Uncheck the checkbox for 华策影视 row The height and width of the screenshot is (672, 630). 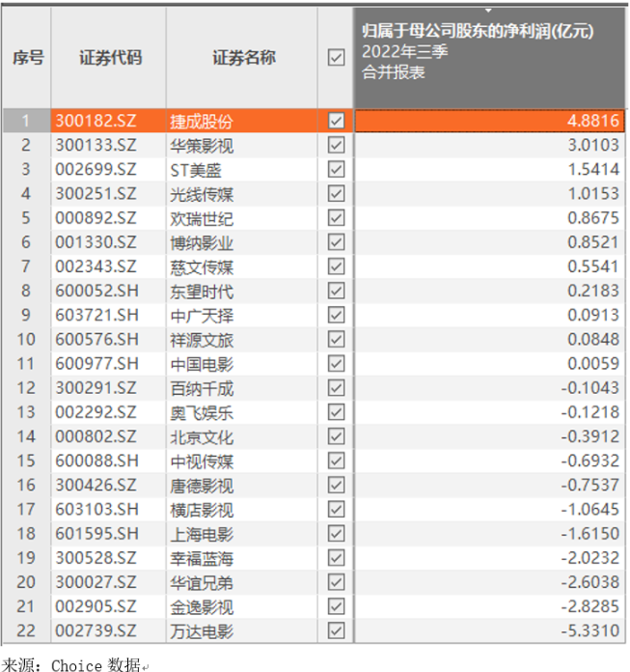click(x=336, y=145)
